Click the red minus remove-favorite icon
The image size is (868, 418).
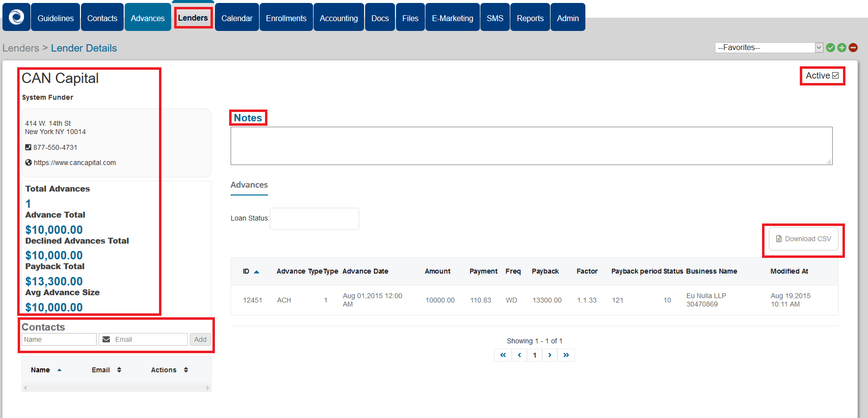pos(853,48)
